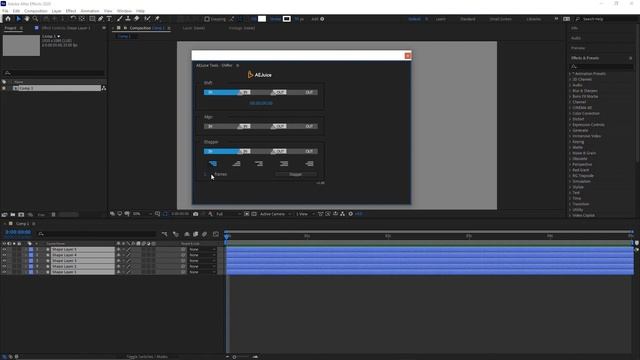640x360 pixels.
Task: Select the Puppet Pin tool
Action: (x=157, y=19)
